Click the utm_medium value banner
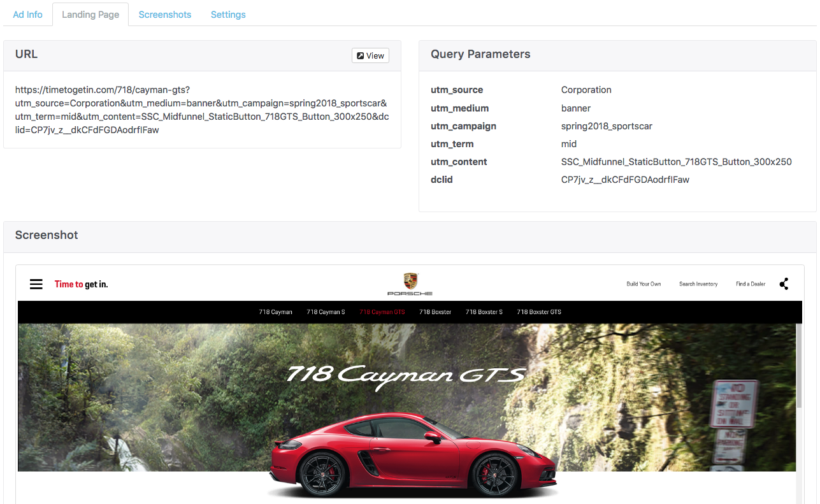The image size is (820, 504). pyautogui.click(x=576, y=108)
